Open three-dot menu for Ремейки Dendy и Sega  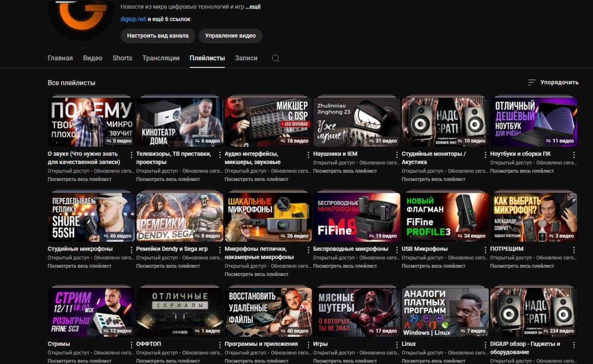220,249
